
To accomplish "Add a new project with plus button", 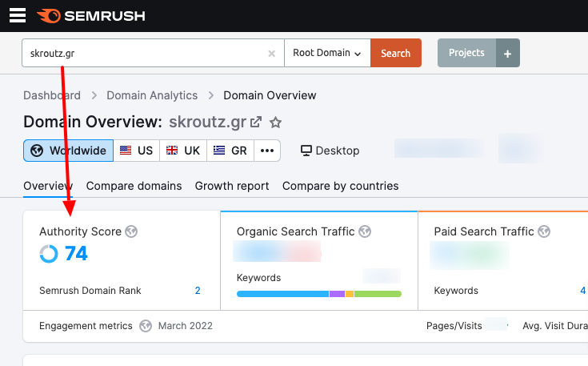I will 508,54.
